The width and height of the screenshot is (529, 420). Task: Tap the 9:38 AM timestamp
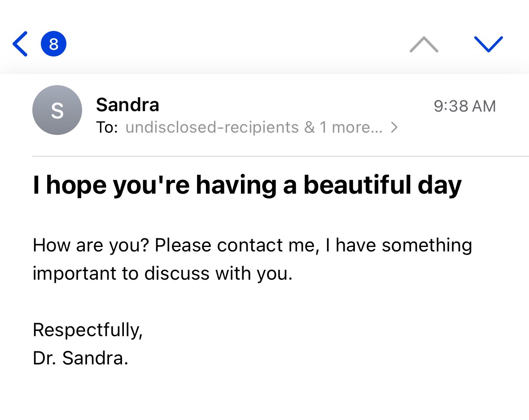464,106
